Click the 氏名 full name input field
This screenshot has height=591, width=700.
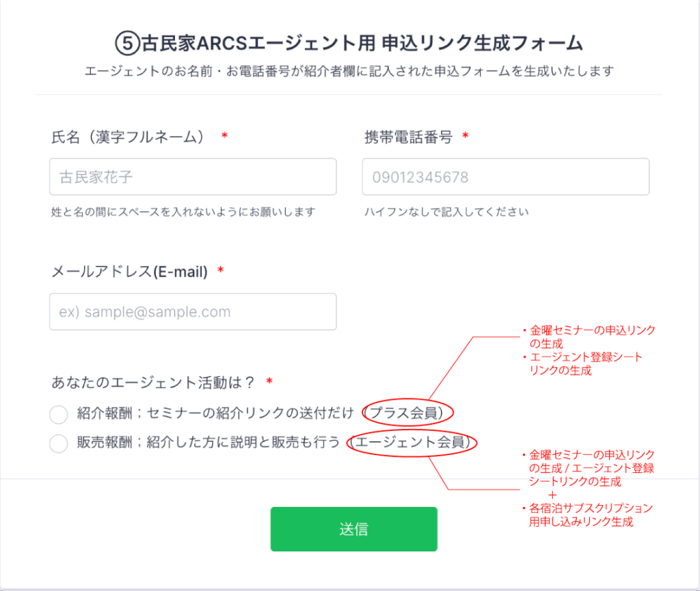pos(193,177)
